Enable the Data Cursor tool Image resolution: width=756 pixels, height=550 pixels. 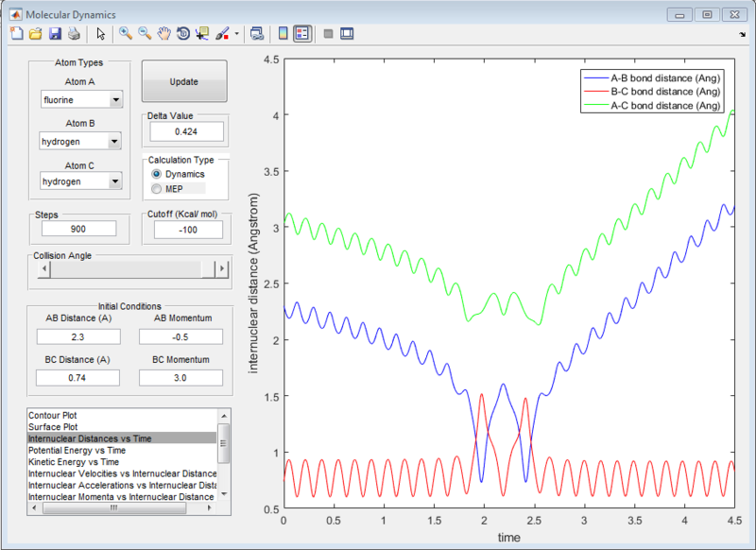tap(202, 34)
